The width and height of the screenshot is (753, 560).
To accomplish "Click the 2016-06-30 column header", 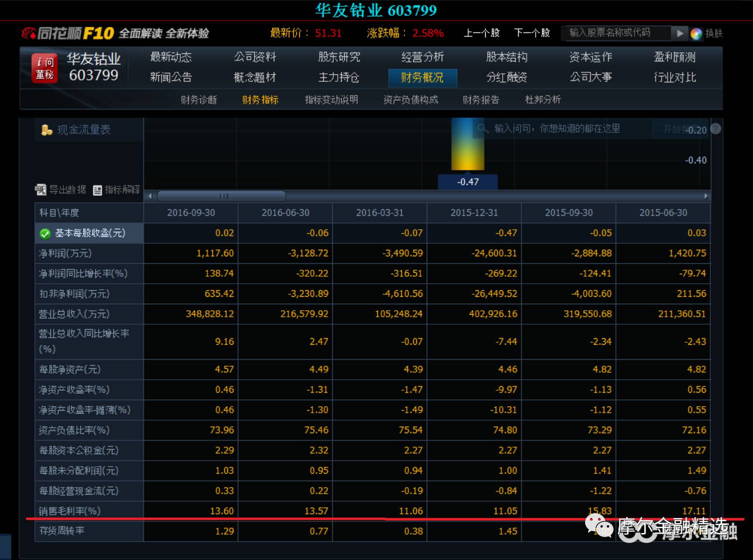I will [285, 213].
